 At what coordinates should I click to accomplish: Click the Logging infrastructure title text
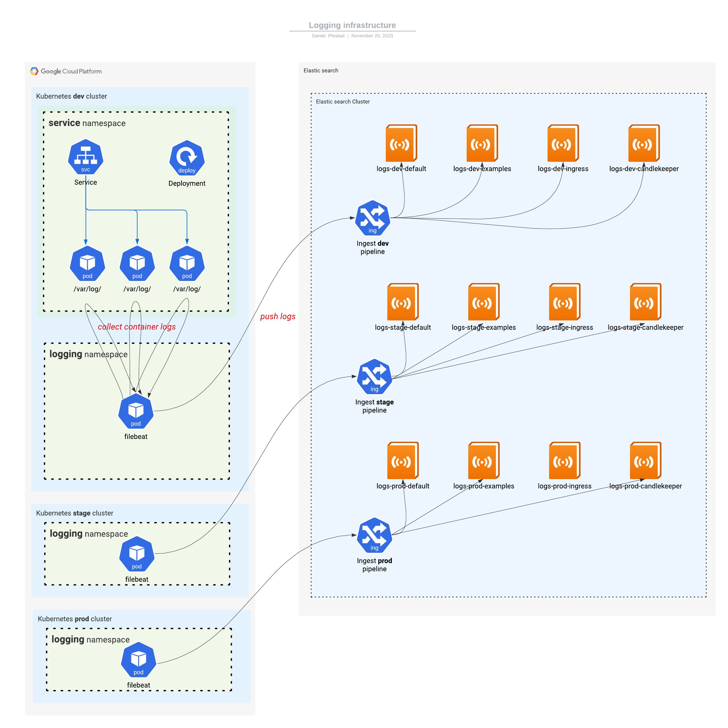coord(352,25)
